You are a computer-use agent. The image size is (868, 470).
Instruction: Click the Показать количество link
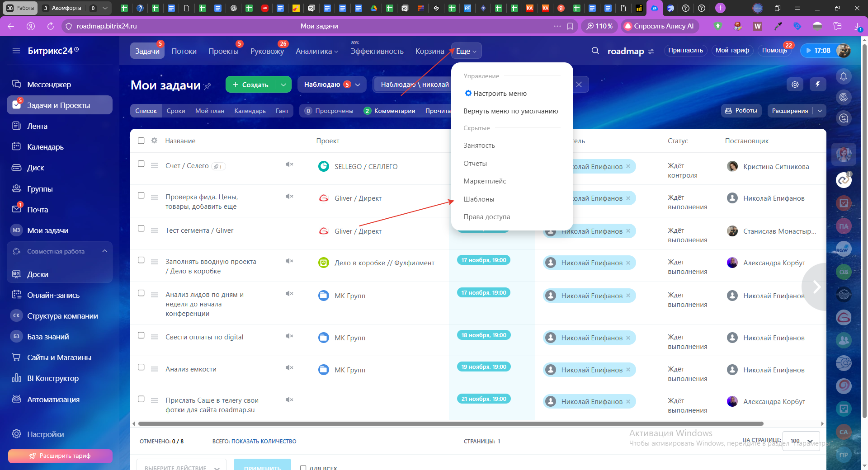click(x=264, y=442)
